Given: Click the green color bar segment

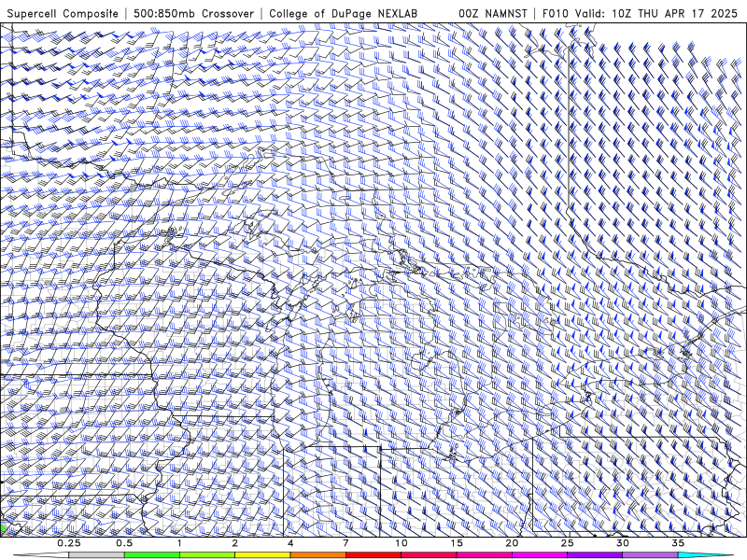Looking at the screenshot, I should [152, 555].
